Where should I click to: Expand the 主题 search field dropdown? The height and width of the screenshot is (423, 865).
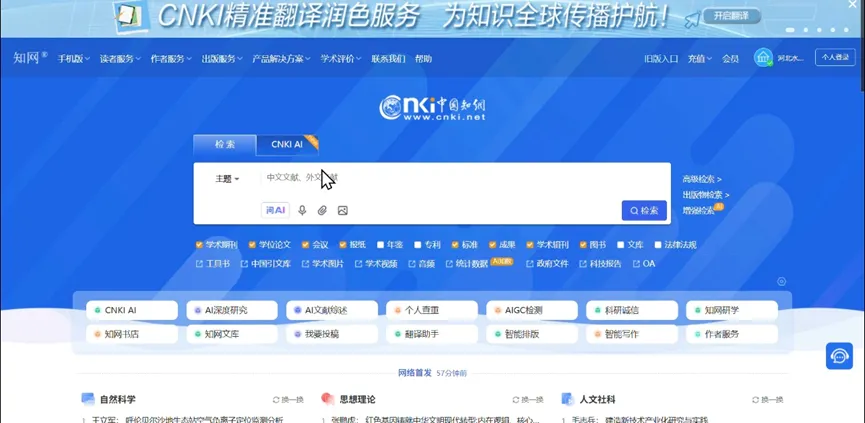coord(227,179)
